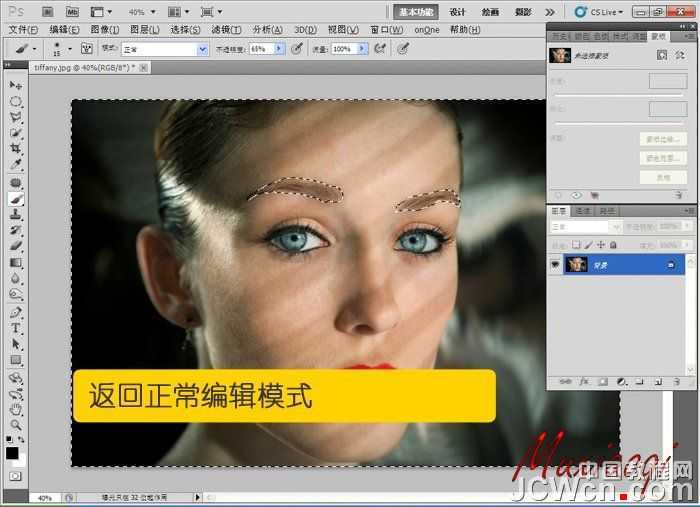Image resolution: width=700 pixels, height=507 pixels.
Task: Click the black foreground color swatch
Action: point(12,453)
